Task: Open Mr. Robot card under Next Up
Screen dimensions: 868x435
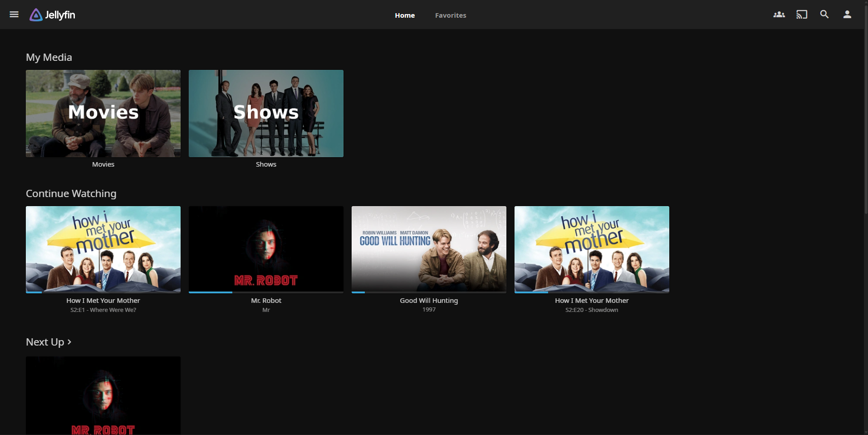Action: pyautogui.click(x=103, y=395)
